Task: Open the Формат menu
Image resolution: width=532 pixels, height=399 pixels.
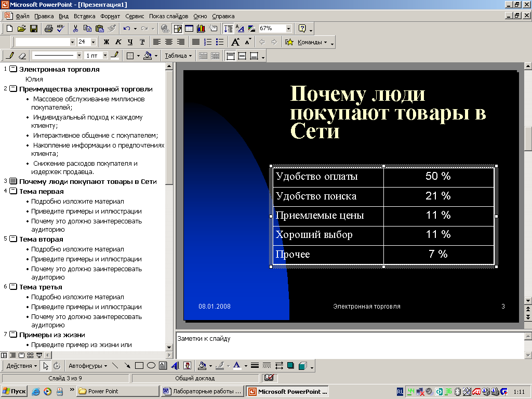Action: pos(110,16)
